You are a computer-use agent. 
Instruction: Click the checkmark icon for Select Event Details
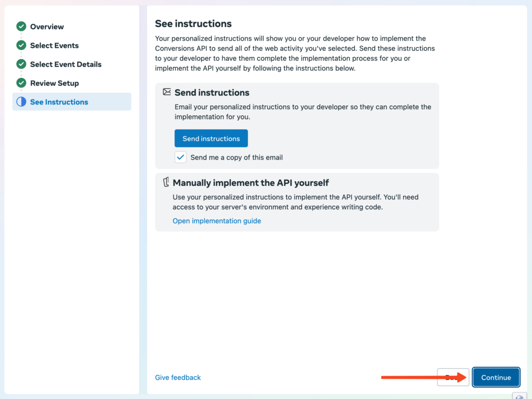point(21,64)
